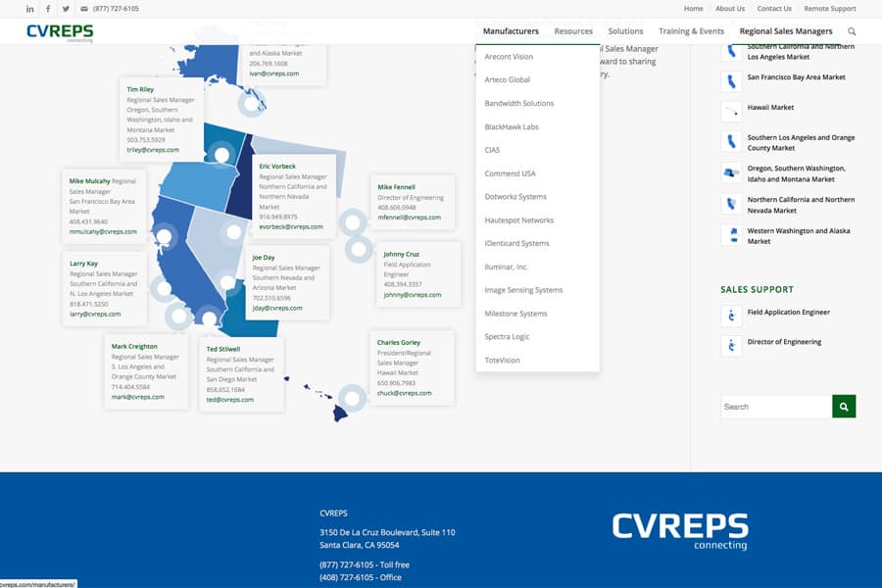The image size is (882, 588).
Task: Open the Resources menu
Action: click(573, 31)
